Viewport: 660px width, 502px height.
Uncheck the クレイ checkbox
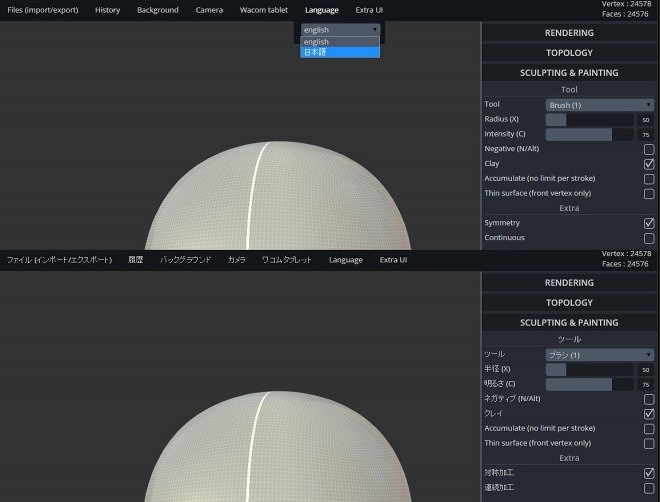point(649,414)
